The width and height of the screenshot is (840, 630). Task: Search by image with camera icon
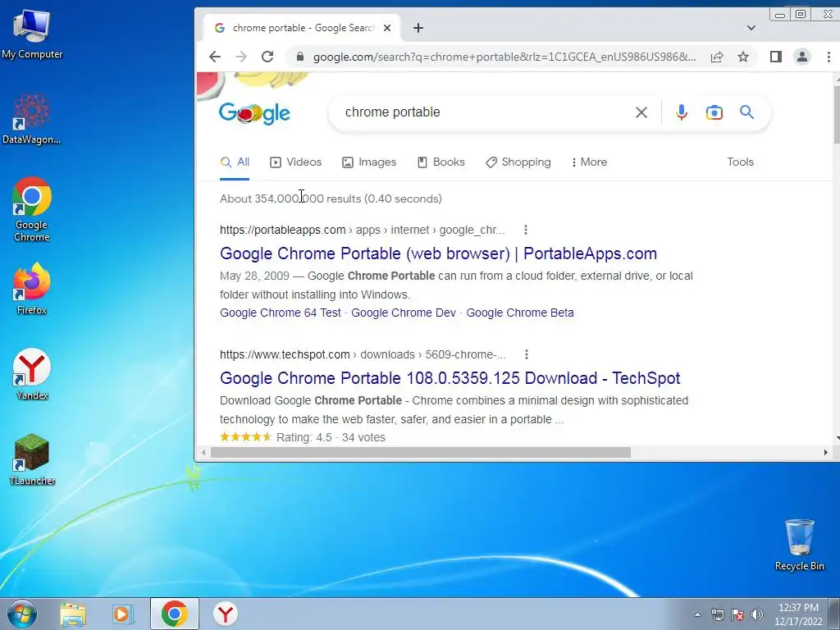click(x=714, y=112)
